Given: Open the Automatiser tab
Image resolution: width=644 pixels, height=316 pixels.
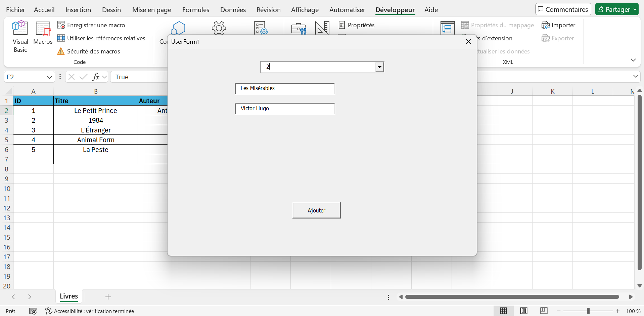Looking at the screenshot, I should tap(347, 10).
